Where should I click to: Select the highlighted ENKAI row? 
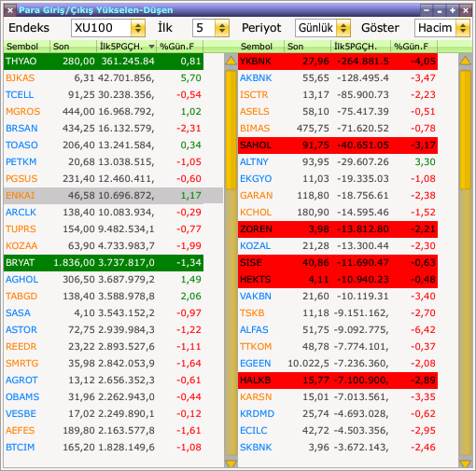[x=113, y=196]
